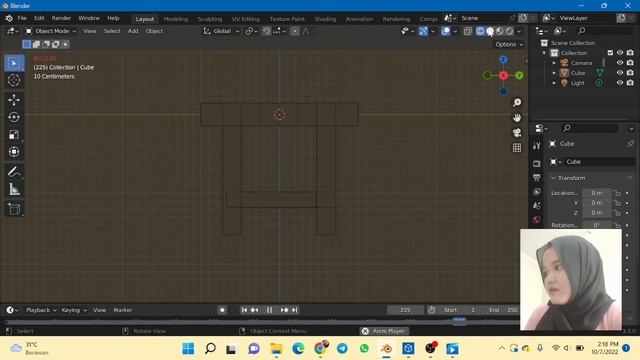This screenshot has width=640, height=360.
Task: Open the Object Mode dropdown
Action: (51, 31)
